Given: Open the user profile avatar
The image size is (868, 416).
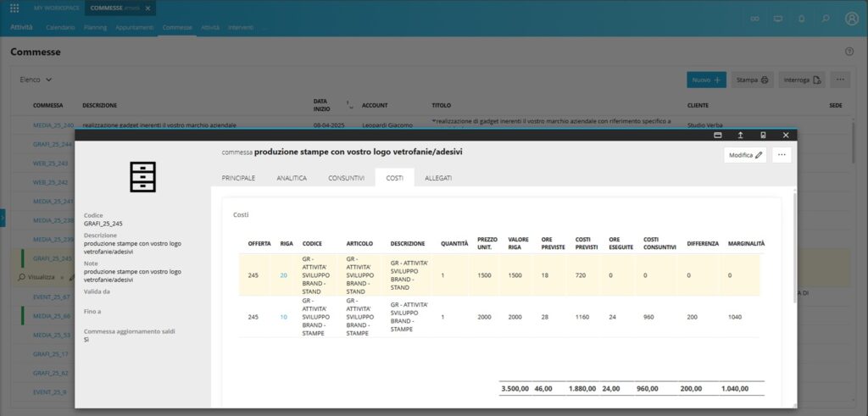Looking at the screenshot, I should tap(852, 18).
